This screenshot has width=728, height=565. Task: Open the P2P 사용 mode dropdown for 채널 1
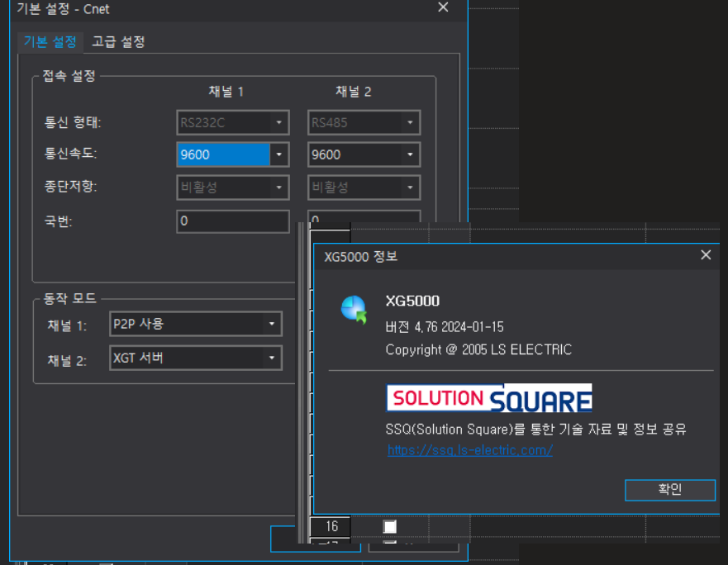[273, 324]
